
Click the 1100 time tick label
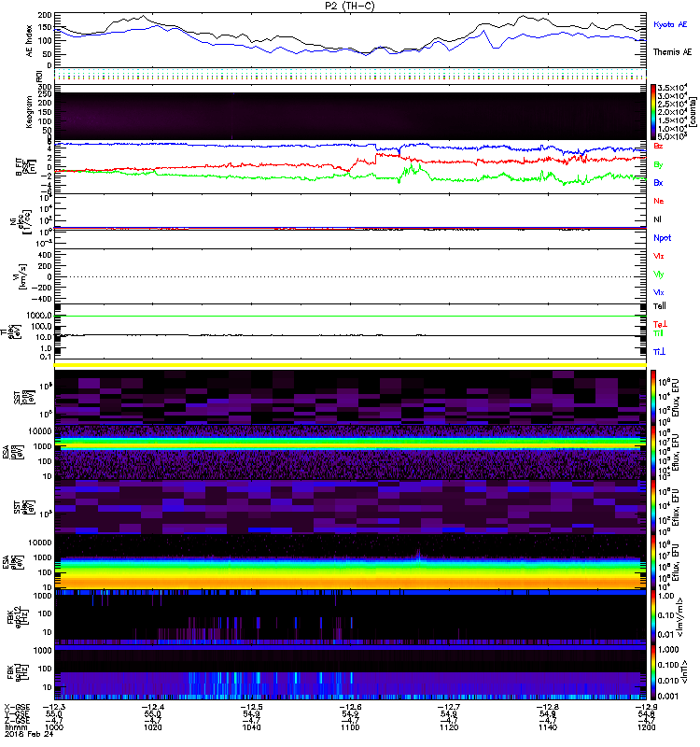pos(350,727)
